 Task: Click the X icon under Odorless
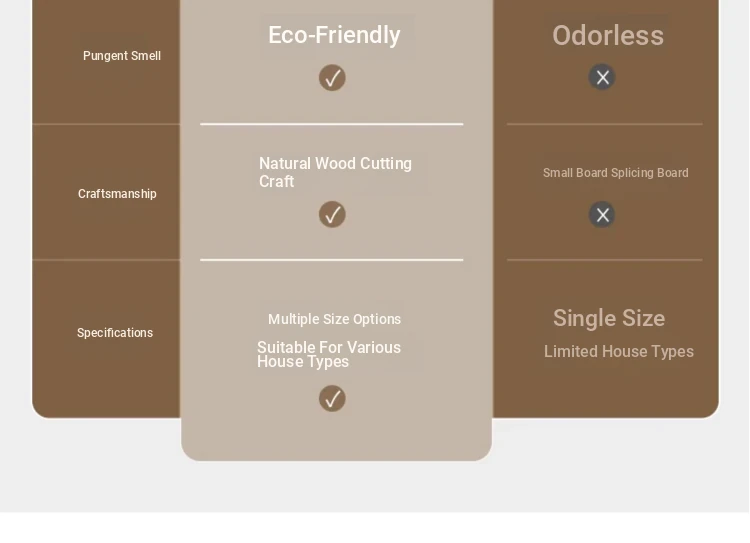tap(602, 77)
